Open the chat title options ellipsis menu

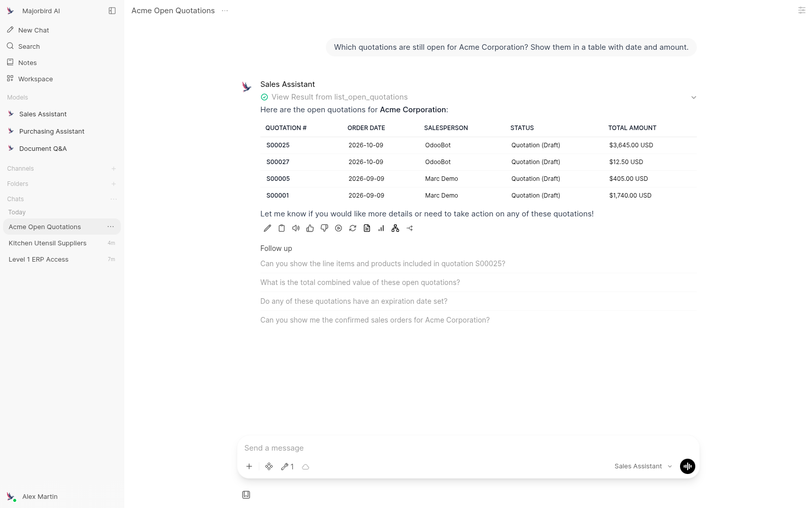click(225, 11)
